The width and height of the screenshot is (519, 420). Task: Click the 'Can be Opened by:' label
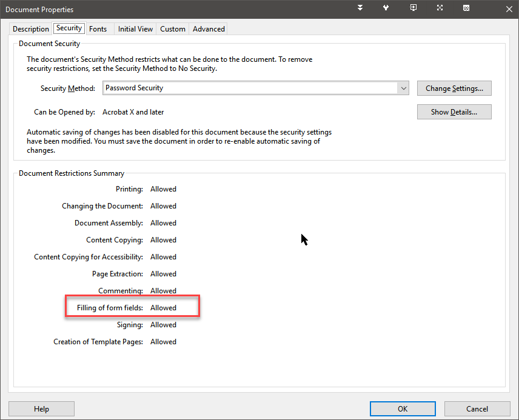(64, 112)
